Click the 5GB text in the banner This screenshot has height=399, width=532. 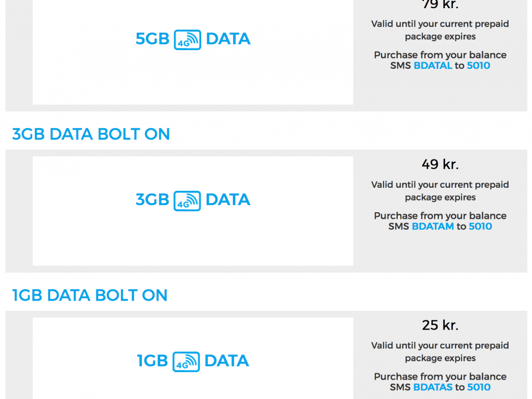(x=152, y=39)
